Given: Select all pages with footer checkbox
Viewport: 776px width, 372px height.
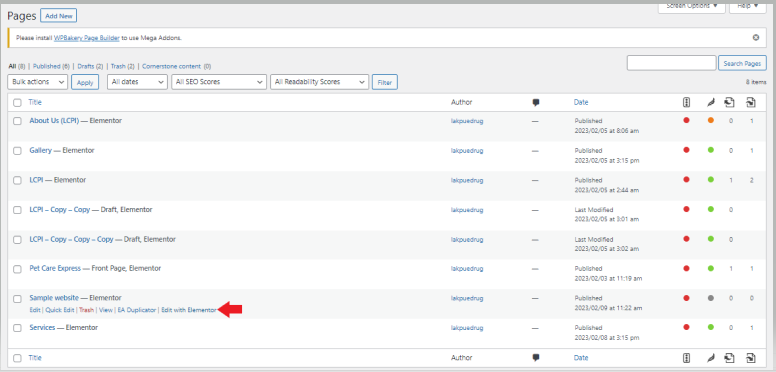Looking at the screenshot, I should pos(17,358).
